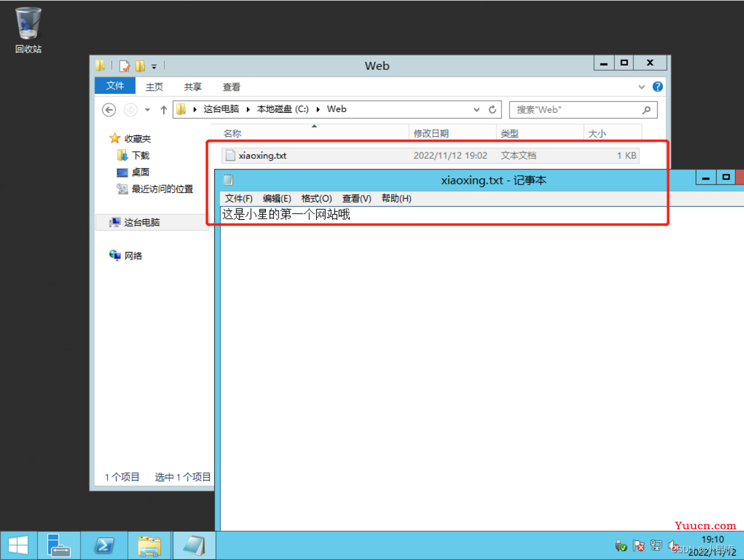
Task: Sort by the 名称 column header
Action: [x=310, y=134]
